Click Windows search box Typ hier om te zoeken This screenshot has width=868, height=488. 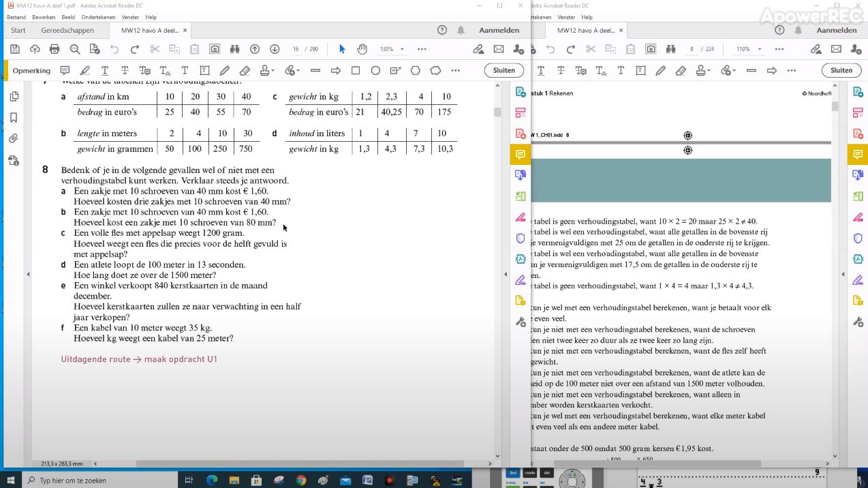[99, 480]
